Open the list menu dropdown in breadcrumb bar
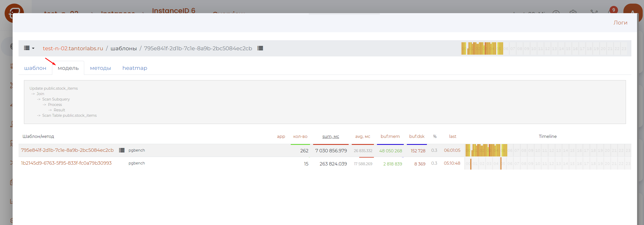This screenshot has width=644, height=225. pyautogui.click(x=29, y=48)
